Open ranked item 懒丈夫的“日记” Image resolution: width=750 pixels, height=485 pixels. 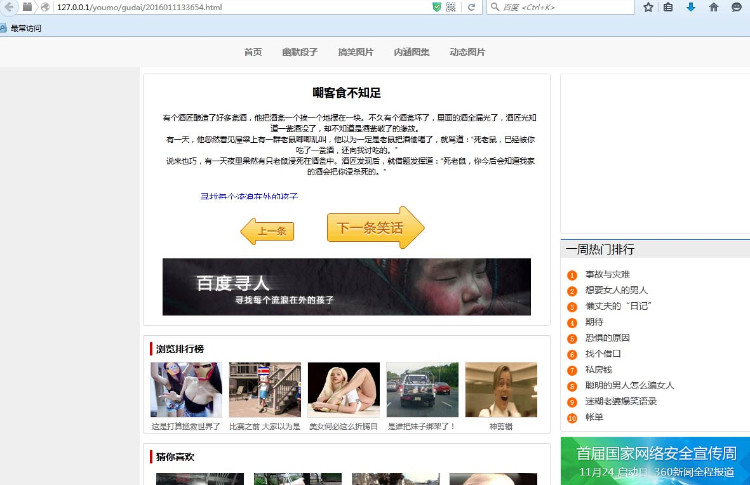click(618, 306)
